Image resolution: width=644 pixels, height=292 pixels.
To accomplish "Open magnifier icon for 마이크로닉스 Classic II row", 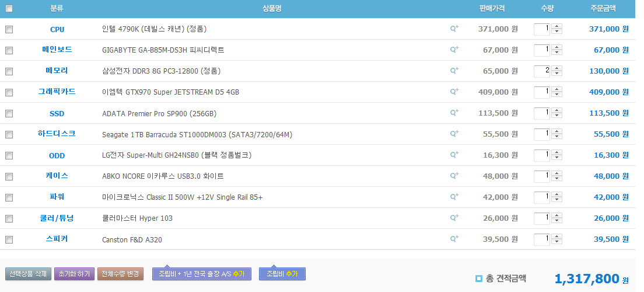I will click(454, 196).
